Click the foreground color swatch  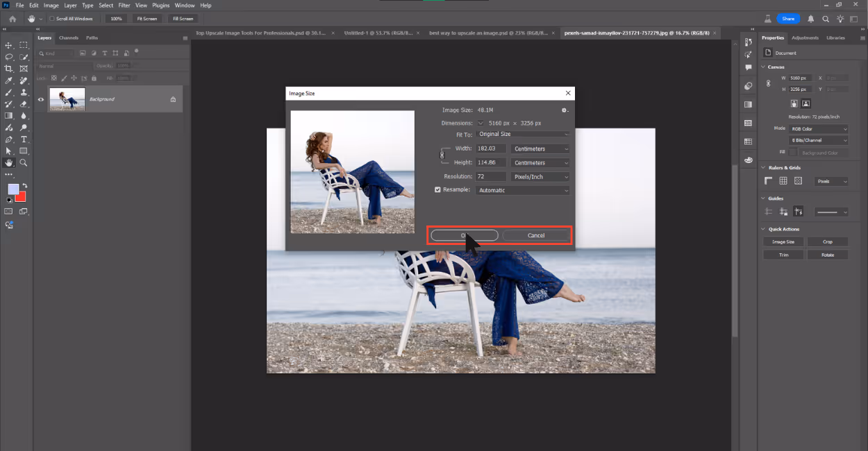coord(13,189)
